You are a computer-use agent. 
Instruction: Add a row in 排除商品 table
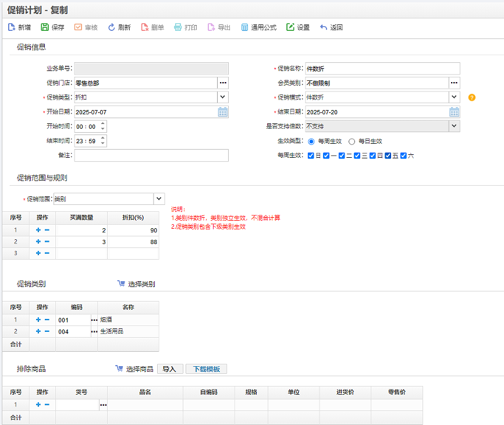coord(38,405)
